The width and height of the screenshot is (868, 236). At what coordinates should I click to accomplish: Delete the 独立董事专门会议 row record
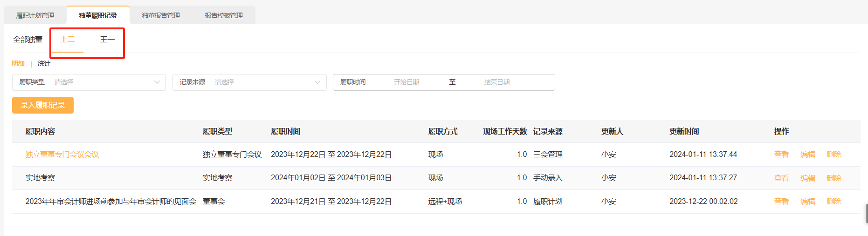pyautogui.click(x=834, y=155)
